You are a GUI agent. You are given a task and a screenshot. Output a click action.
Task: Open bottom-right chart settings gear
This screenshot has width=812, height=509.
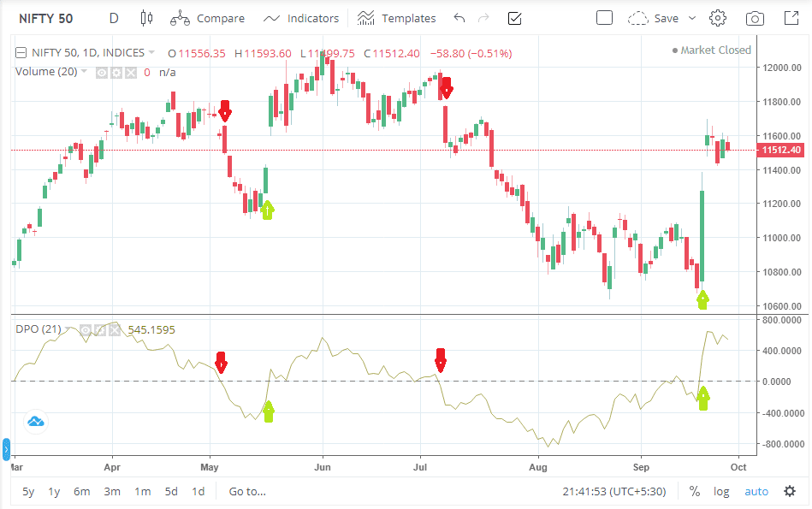(790, 491)
